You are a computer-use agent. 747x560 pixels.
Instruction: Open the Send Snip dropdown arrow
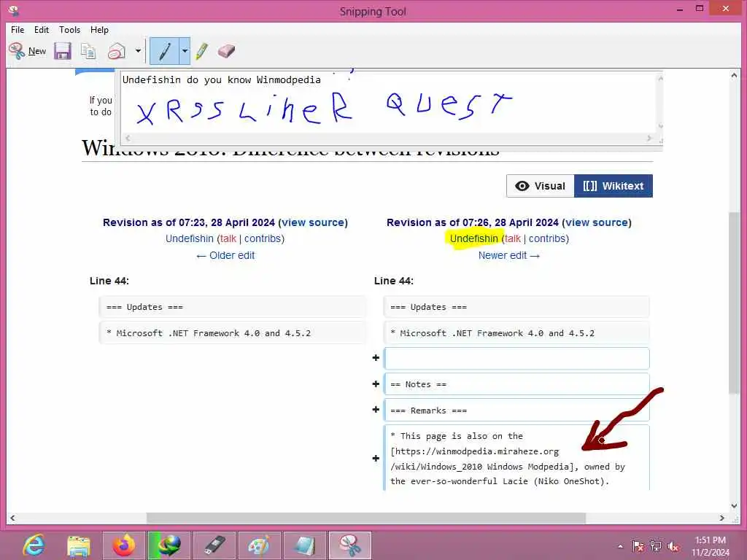pyautogui.click(x=138, y=51)
